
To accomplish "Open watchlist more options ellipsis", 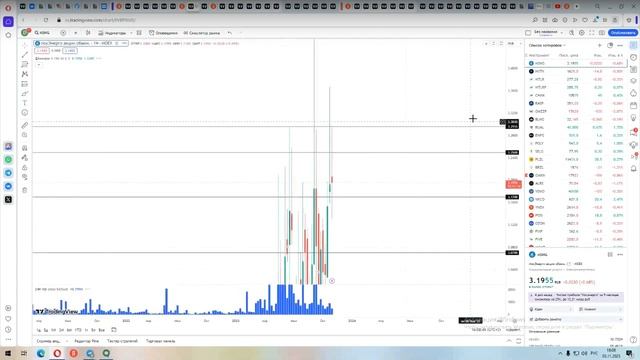I will (620, 45).
